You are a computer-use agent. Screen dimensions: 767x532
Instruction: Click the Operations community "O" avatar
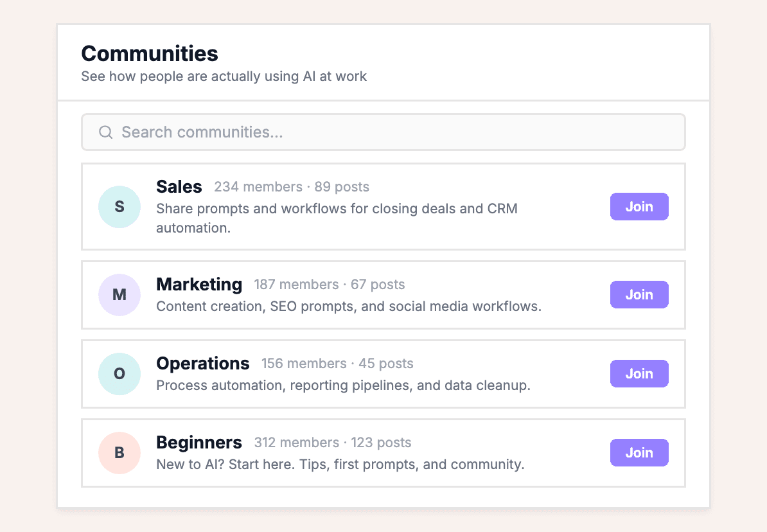point(119,374)
